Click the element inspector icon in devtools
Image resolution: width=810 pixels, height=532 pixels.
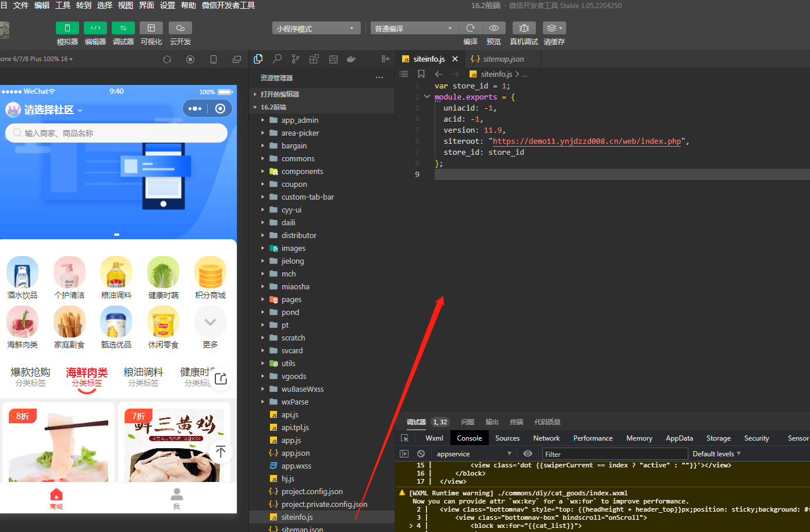point(405,438)
